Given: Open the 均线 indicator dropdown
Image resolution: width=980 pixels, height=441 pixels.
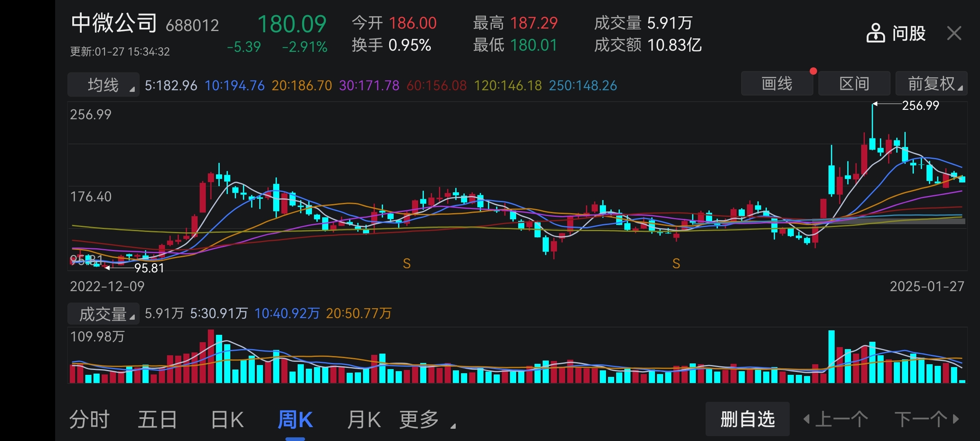Looking at the screenshot, I should click(x=103, y=85).
